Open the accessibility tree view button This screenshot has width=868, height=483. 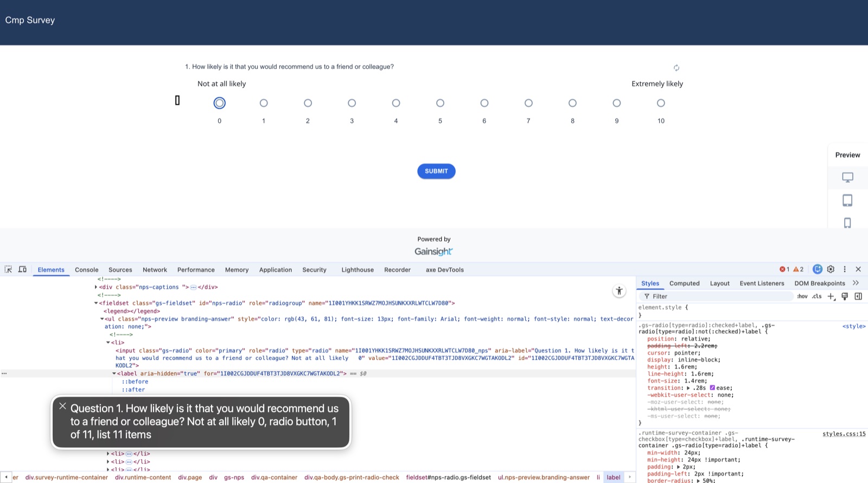(619, 291)
